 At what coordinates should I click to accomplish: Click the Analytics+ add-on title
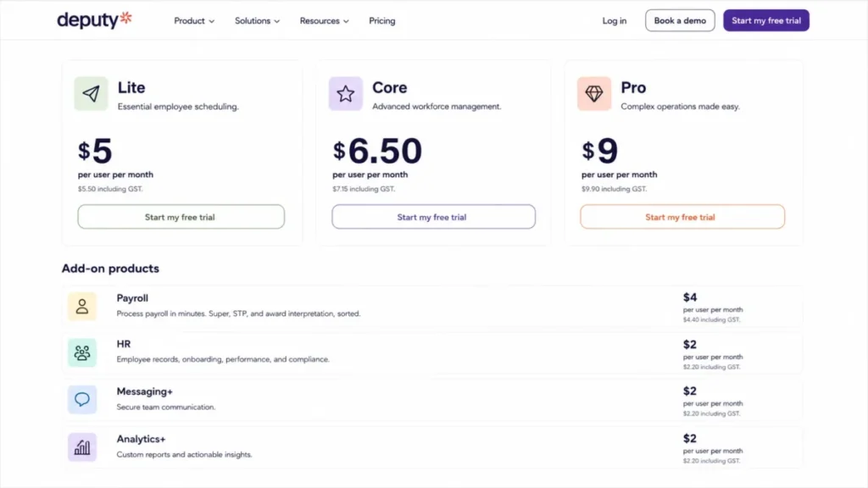142,439
